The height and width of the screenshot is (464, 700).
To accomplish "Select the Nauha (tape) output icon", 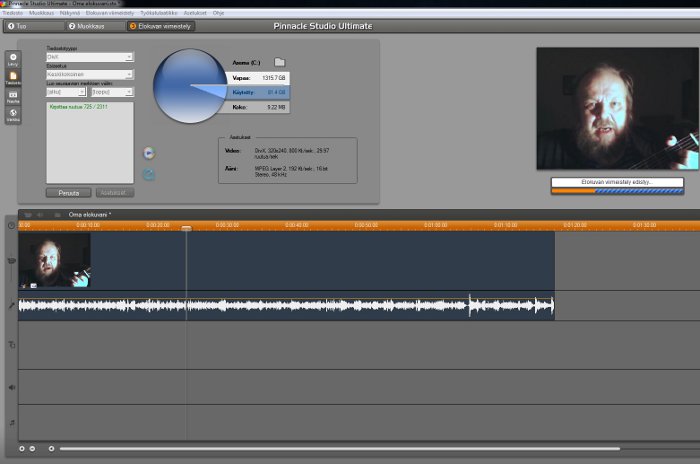I will click(13, 97).
